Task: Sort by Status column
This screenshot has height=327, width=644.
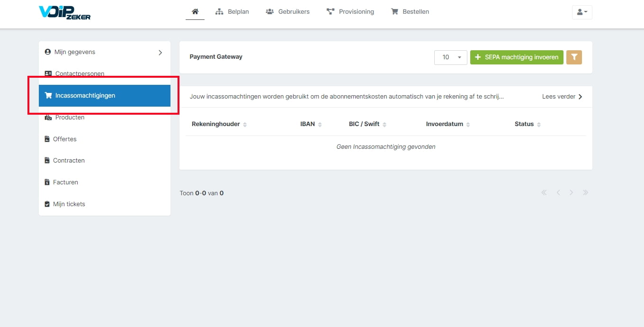Action: [x=528, y=124]
